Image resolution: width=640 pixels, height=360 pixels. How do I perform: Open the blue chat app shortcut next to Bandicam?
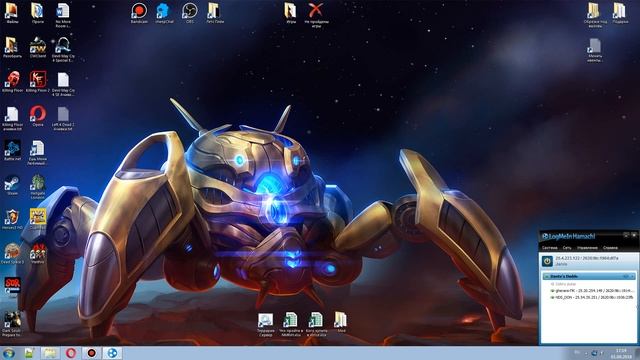click(164, 13)
